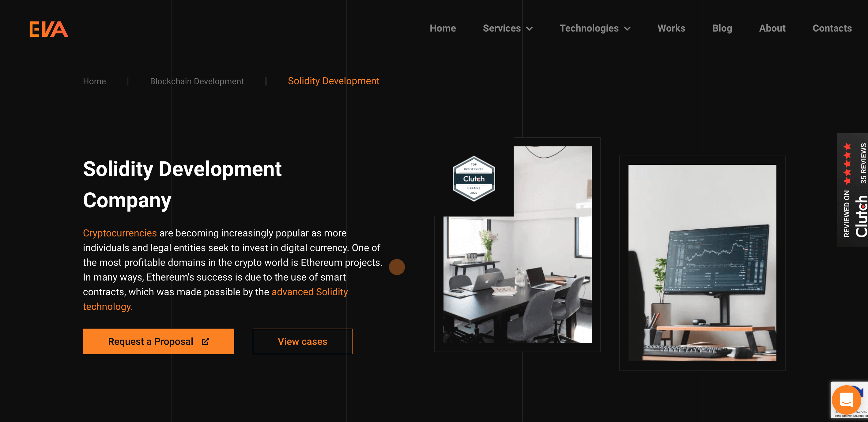
Task: Click the breadcrumb Blockchain Development expander
Action: click(197, 81)
